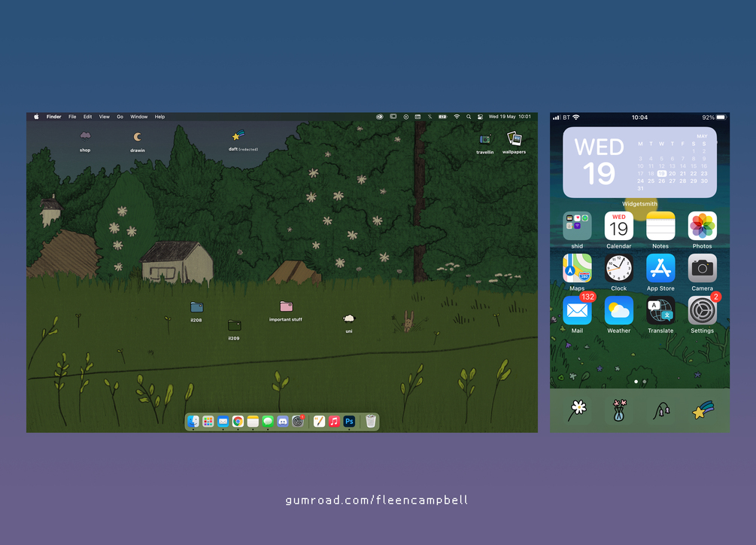Open the Apple menu
The width and height of the screenshot is (756, 545).
point(36,117)
